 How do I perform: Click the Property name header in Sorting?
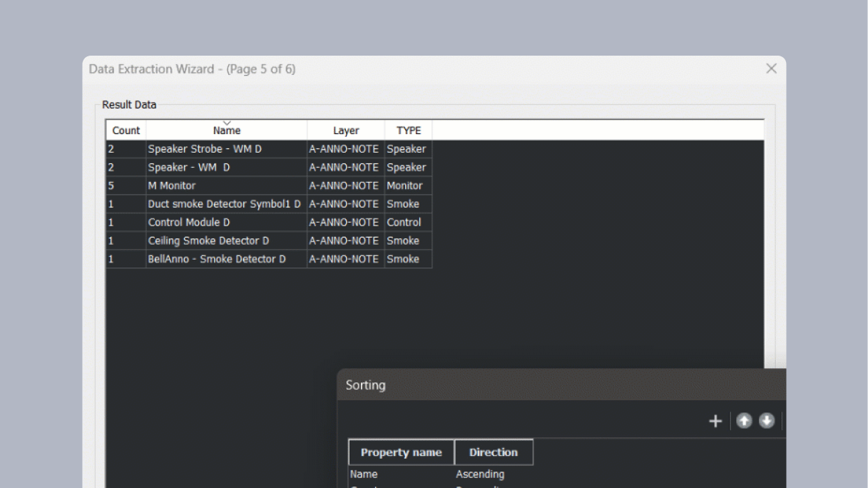coord(401,452)
